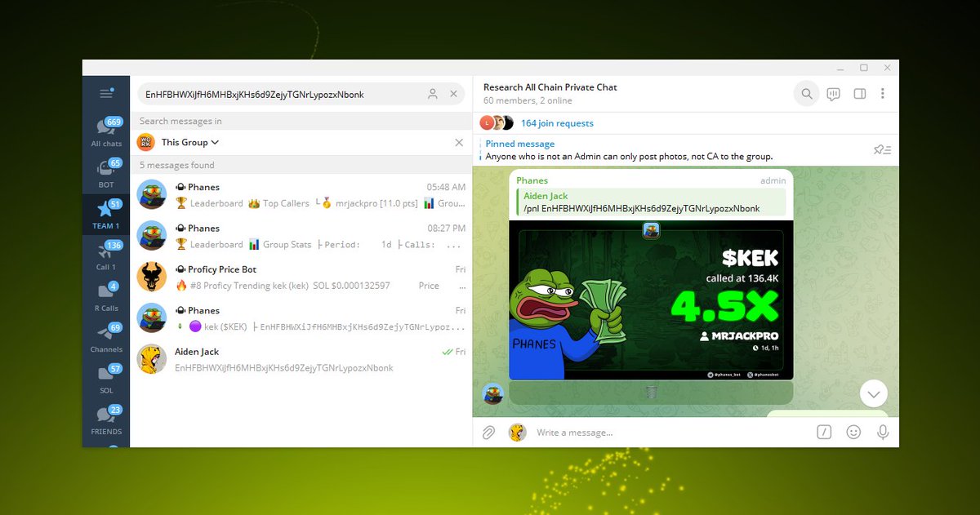Image resolution: width=980 pixels, height=515 pixels.
Task: Go to the R Calls folder
Action: 106,296
